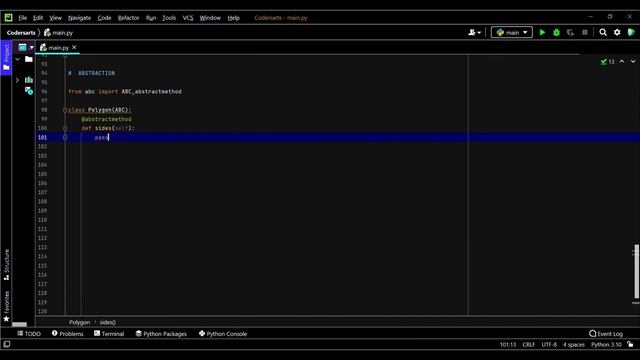
Task: Toggle the Structure tool window sidebar button
Action: (x=6, y=264)
